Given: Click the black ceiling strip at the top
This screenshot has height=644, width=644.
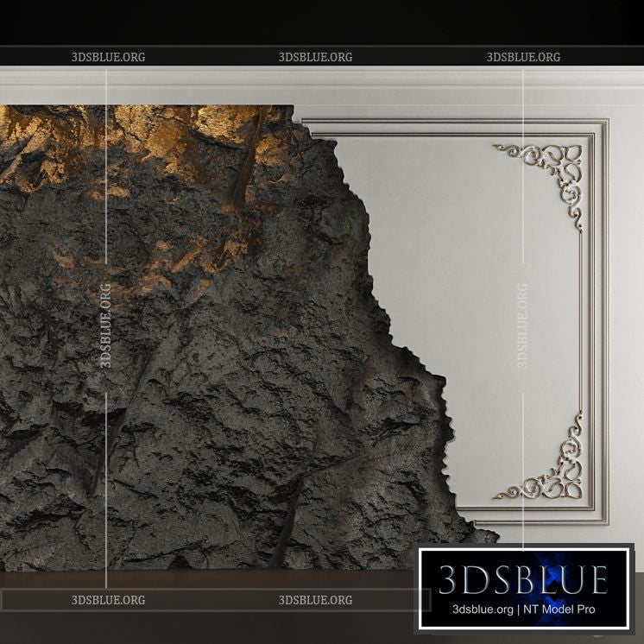Looking at the screenshot, I should click(322, 22).
